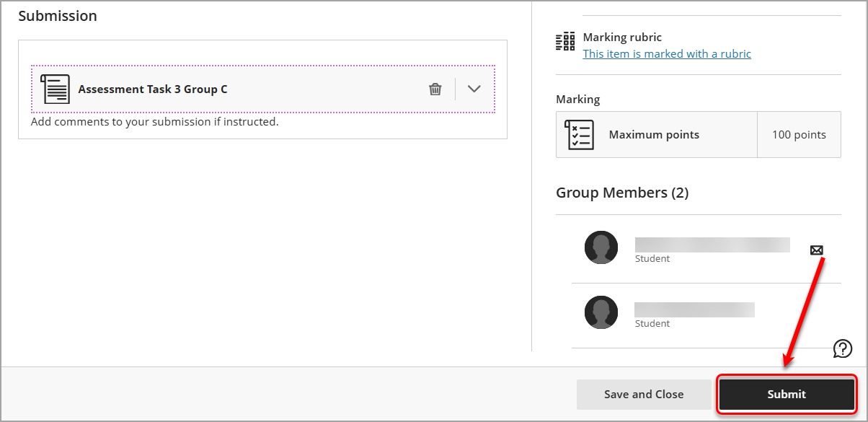Viewport: 868px width, 422px height.
Task: Click the Group Members heading
Action: [x=621, y=193]
